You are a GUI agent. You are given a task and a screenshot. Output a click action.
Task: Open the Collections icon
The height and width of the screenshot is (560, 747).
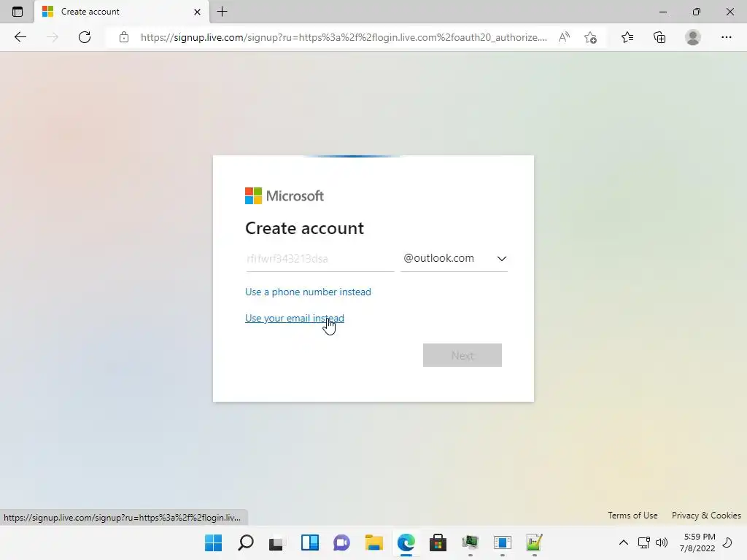click(x=659, y=37)
